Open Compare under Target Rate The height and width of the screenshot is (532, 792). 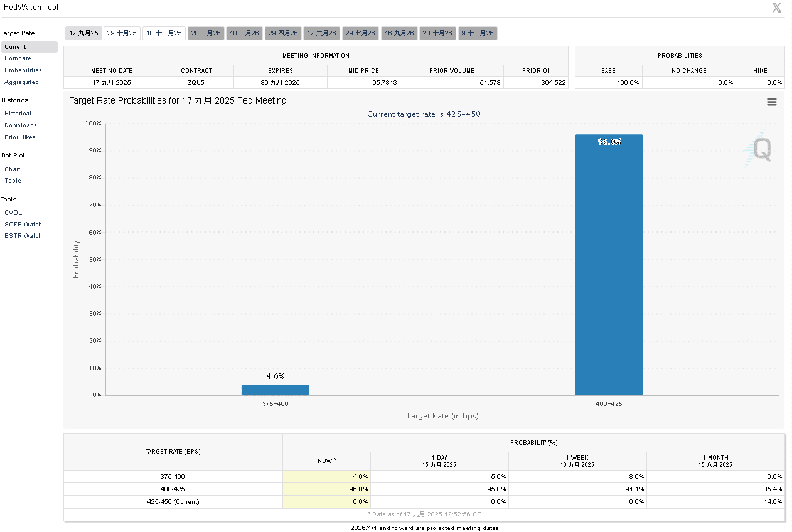tap(18, 58)
